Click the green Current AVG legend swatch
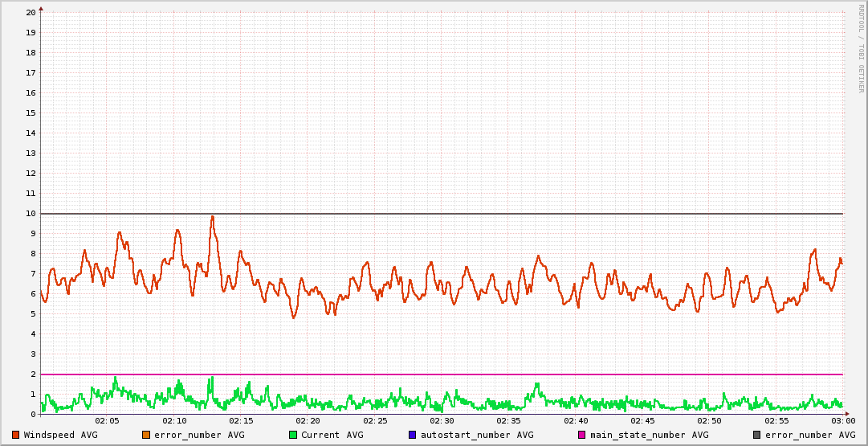Viewport: 868px width, 446px height. click(293, 435)
